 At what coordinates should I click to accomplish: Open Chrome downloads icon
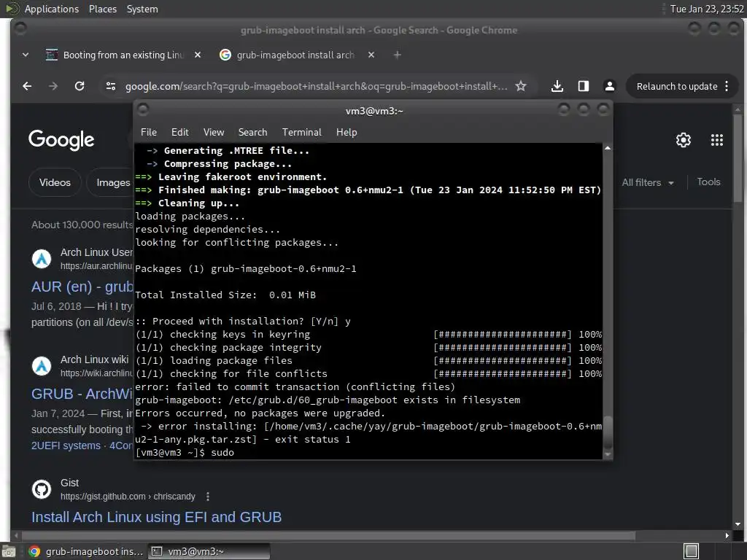tap(557, 86)
